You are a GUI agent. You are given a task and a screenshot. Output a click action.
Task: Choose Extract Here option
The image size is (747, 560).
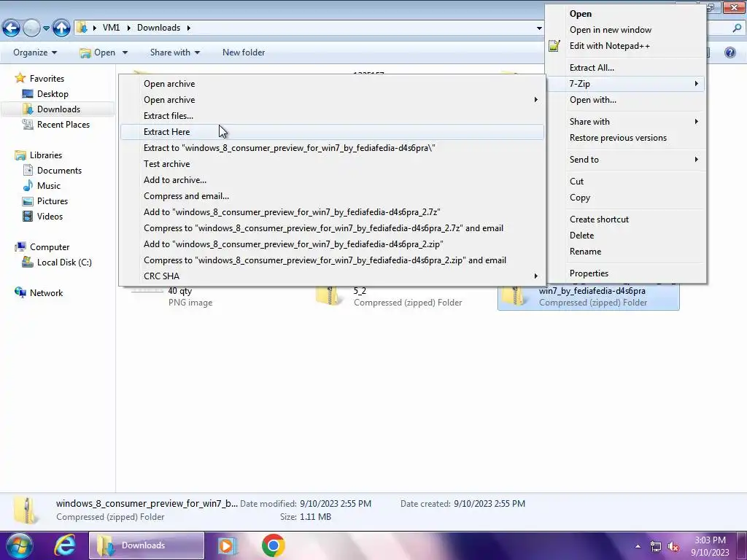332,132
